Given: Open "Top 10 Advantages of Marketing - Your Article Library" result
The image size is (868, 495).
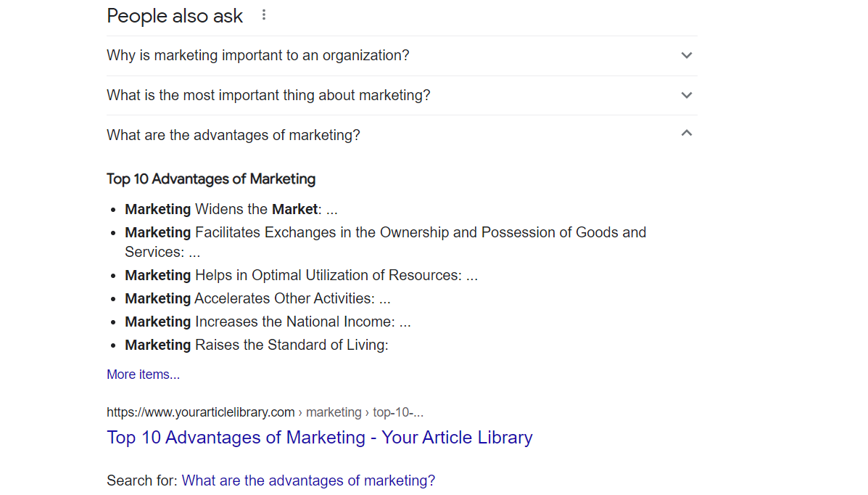Looking at the screenshot, I should pyautogui.click(x=319, y=438).
